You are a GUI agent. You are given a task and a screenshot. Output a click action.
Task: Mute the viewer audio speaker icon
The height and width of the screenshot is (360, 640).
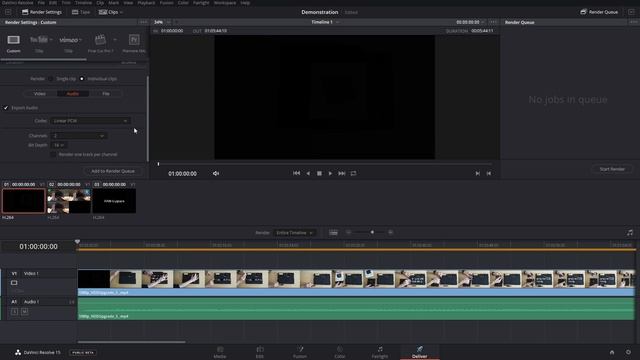[x=216, y=173]
